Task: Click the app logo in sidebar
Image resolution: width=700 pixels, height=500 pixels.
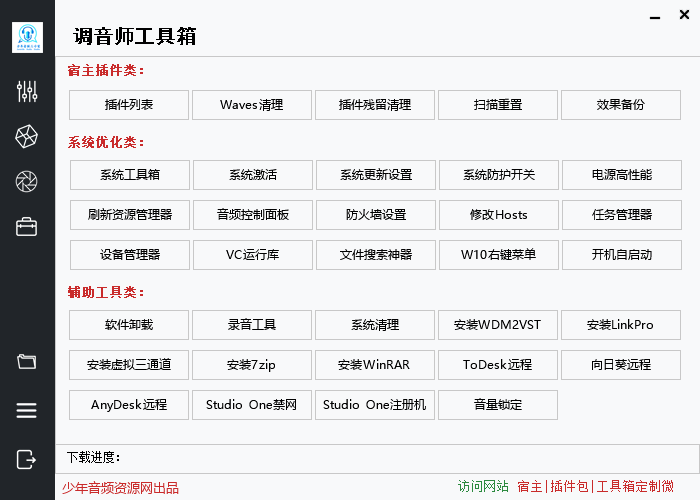Action: pos(27,38)
